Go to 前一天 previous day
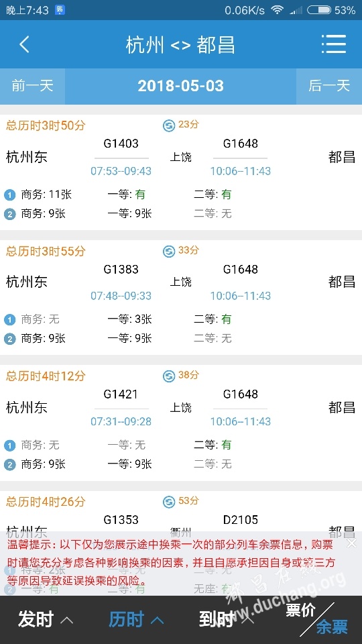The image size is (362, 644). click(32, 87)
